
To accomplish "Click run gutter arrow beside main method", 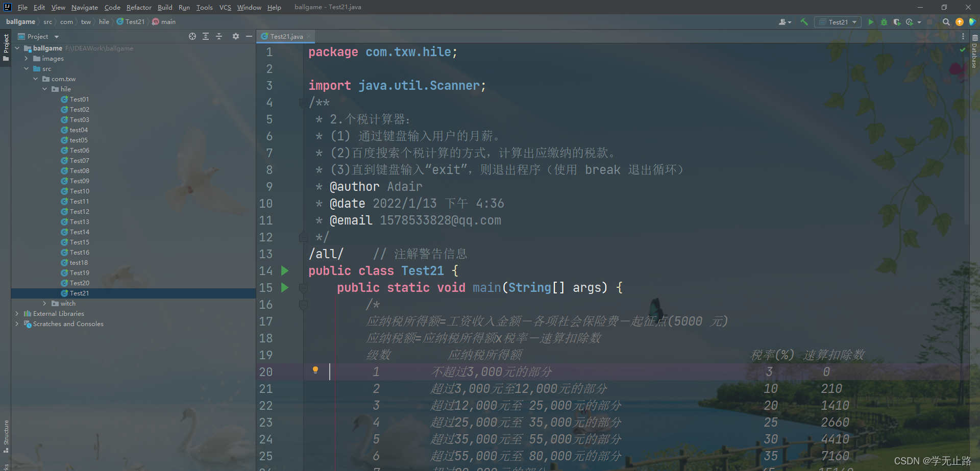I will click(285, 287).
